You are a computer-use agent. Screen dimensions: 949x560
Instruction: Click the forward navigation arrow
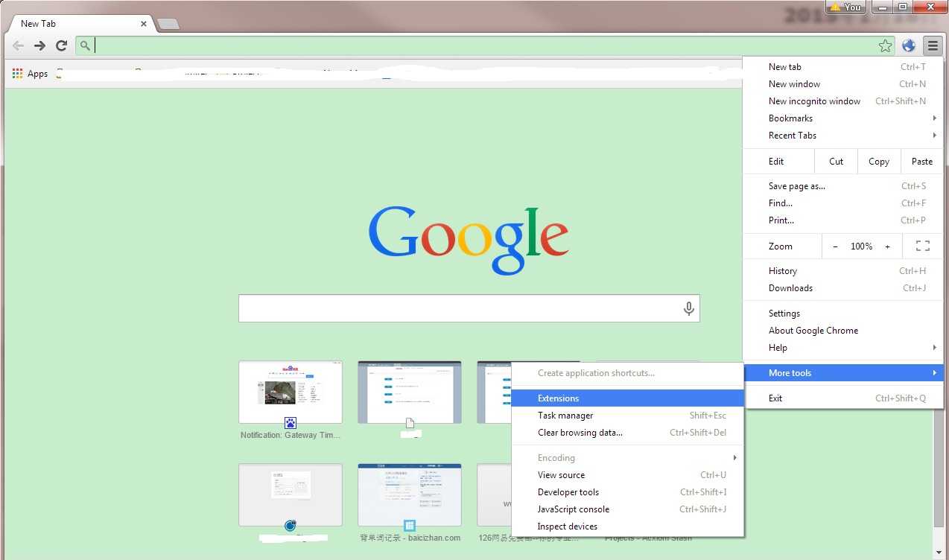pyautogui.click(x=39, y=46)
